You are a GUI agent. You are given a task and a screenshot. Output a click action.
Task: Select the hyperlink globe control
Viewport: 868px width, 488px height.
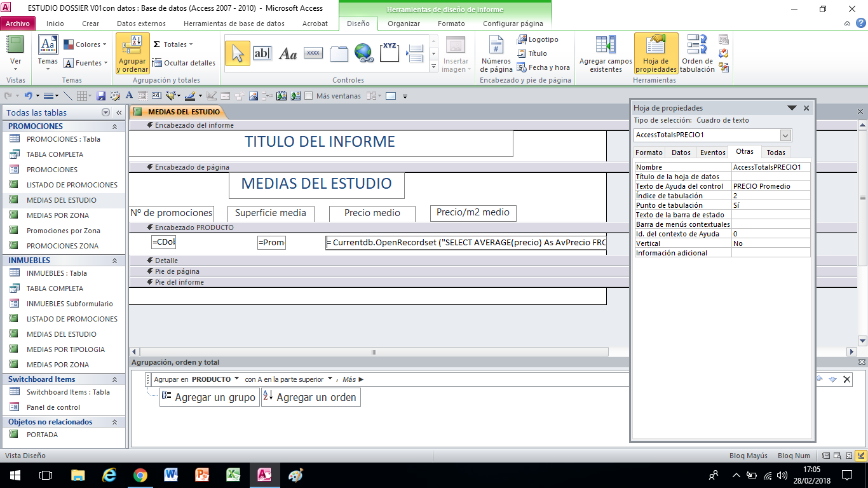pos(363,53)
